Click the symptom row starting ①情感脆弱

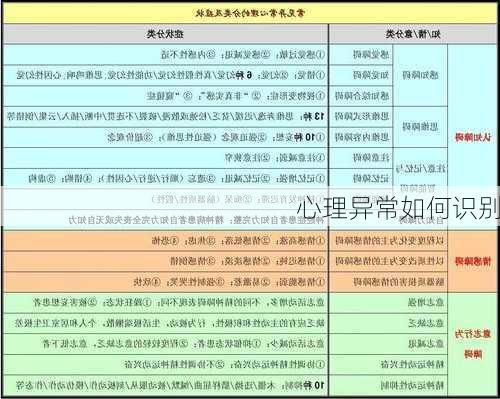[165, 282]
